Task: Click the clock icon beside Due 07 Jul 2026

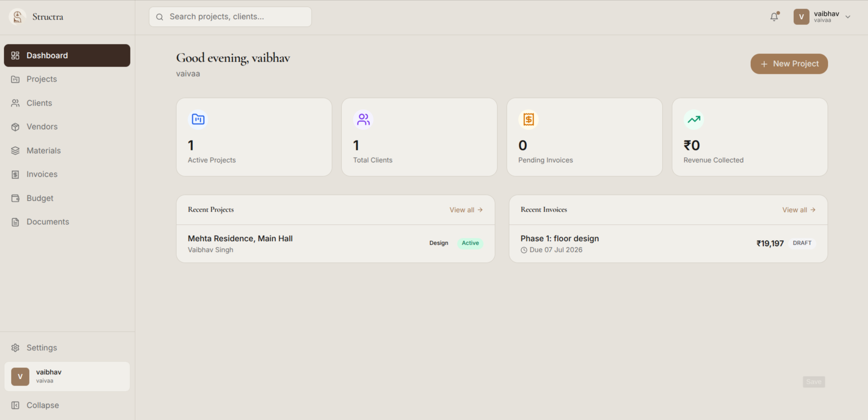Action: click(524, 250)
